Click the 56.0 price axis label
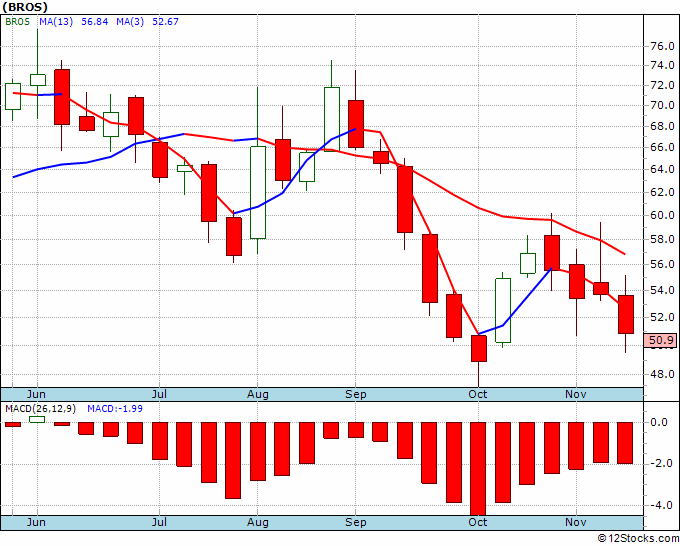The height and width of the screenshot is (546, 680). (662, 265)
